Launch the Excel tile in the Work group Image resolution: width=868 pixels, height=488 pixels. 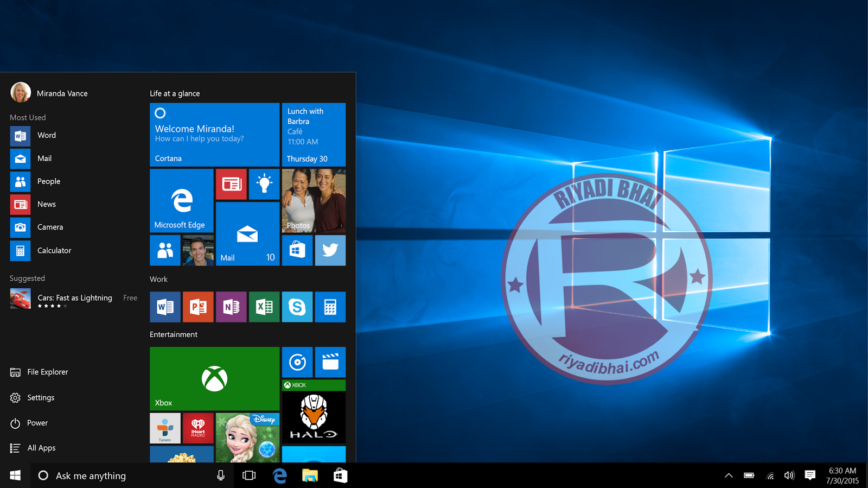pyautogui.click(x=264, y=307)
